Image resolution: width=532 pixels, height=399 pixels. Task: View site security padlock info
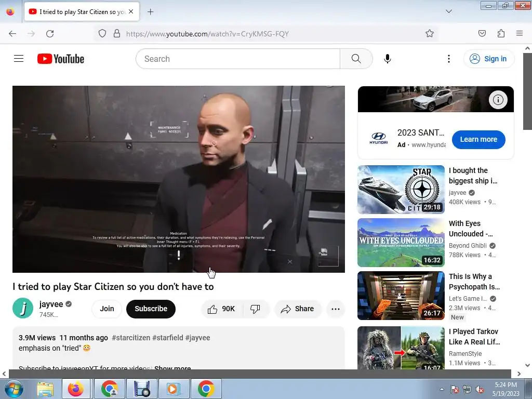click(x=117, y=34)
